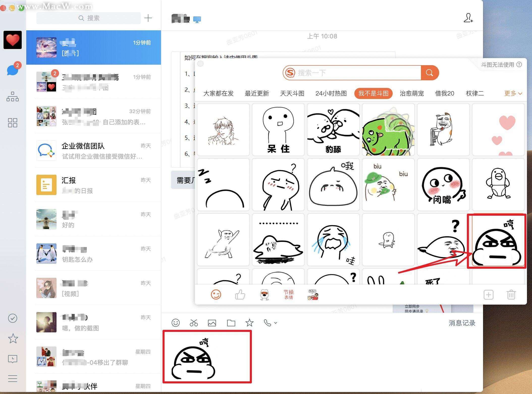
Task: Click the add member icon top right
Action: pyautogui.click(x=468, y=18)
